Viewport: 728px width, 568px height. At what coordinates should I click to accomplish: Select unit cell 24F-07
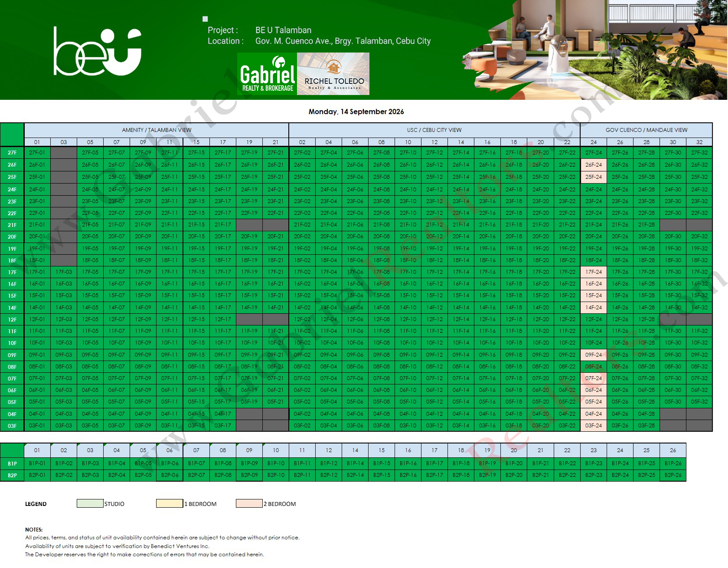point(116,190)
